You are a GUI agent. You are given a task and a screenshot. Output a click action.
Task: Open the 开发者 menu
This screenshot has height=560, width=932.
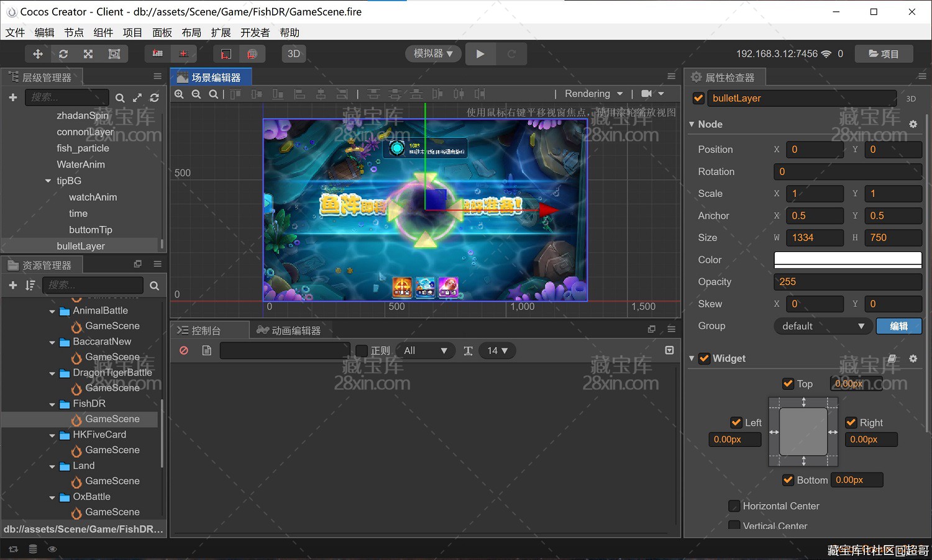[255, 32]
